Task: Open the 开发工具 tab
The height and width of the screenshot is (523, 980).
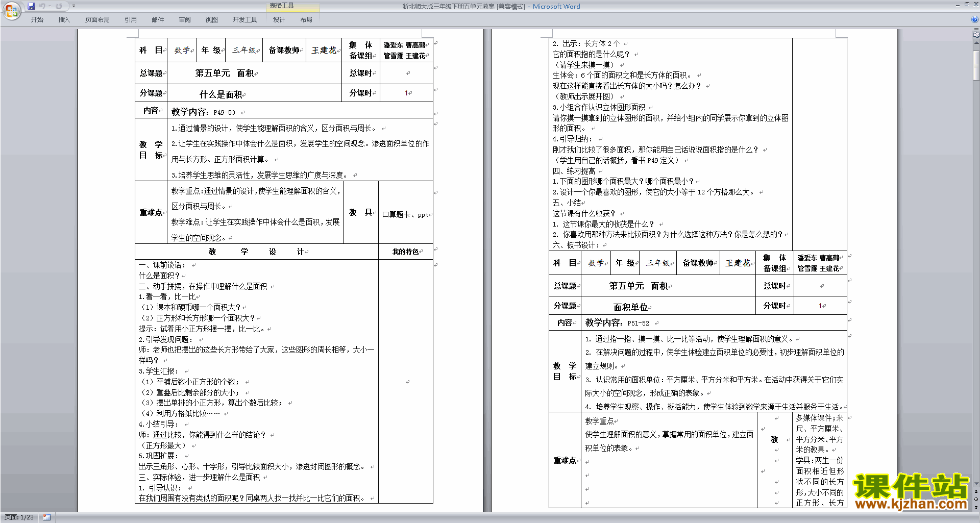Action: pos(245,19)
